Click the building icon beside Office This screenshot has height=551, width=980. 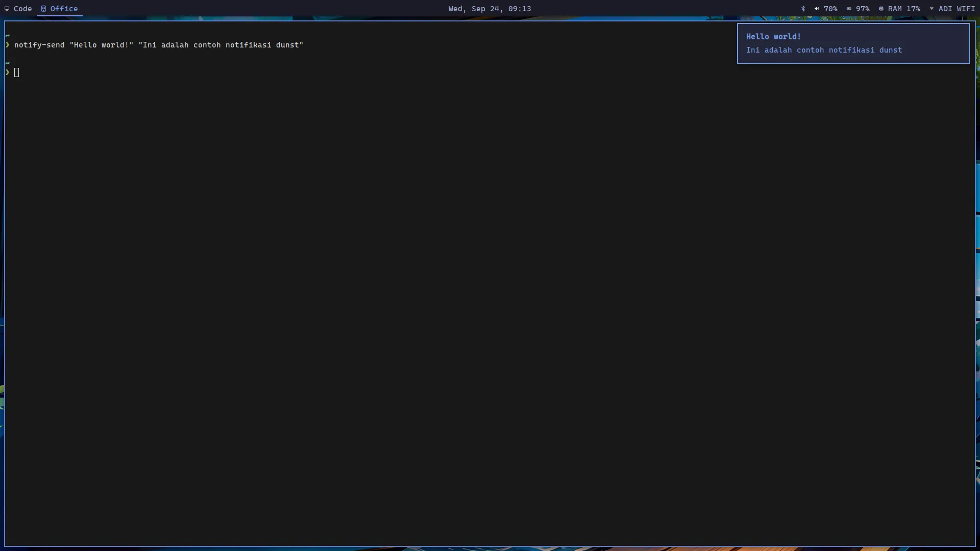pos(43,9)
